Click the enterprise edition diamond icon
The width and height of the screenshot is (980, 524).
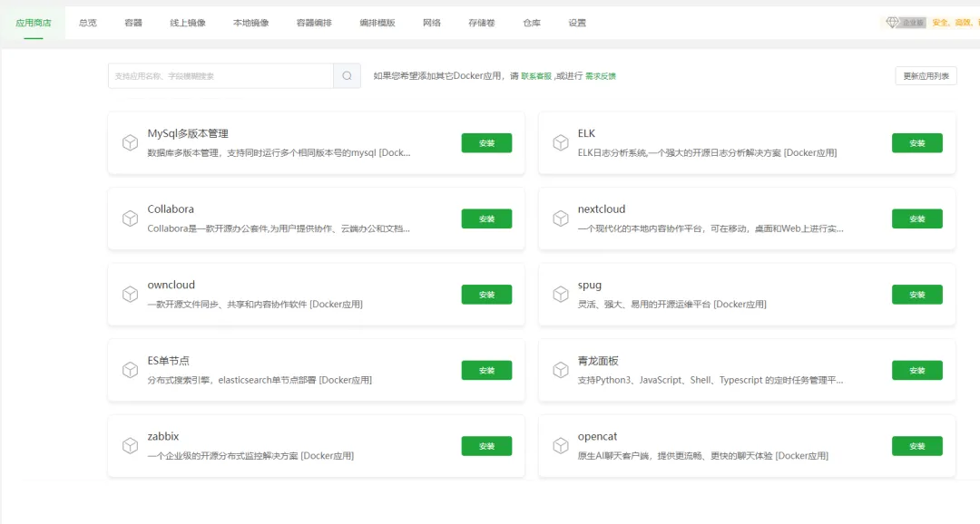coord(893,23)
